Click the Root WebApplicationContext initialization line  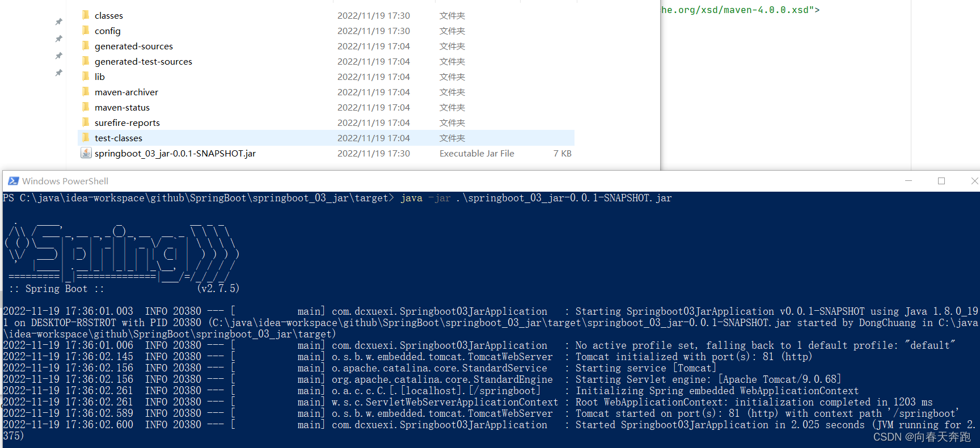754,402
